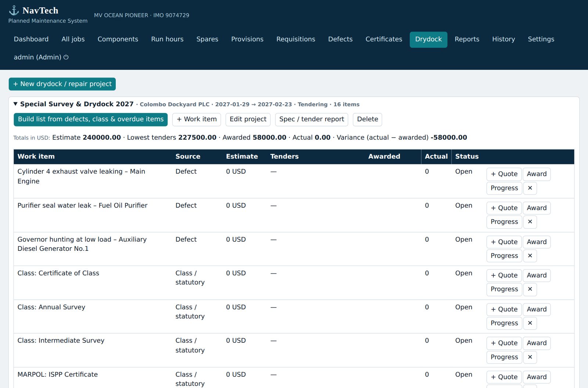Click the NavTech anchor logo icon
Viewport: 588px width, 388px height.
click(x=14, y=10)
